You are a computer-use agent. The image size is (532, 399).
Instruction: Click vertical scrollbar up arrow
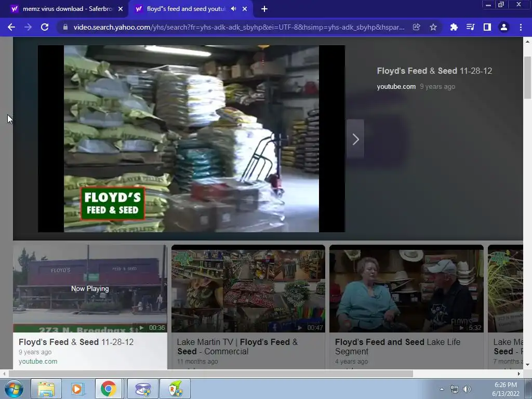pyautogui.click(x=527, y=41)
